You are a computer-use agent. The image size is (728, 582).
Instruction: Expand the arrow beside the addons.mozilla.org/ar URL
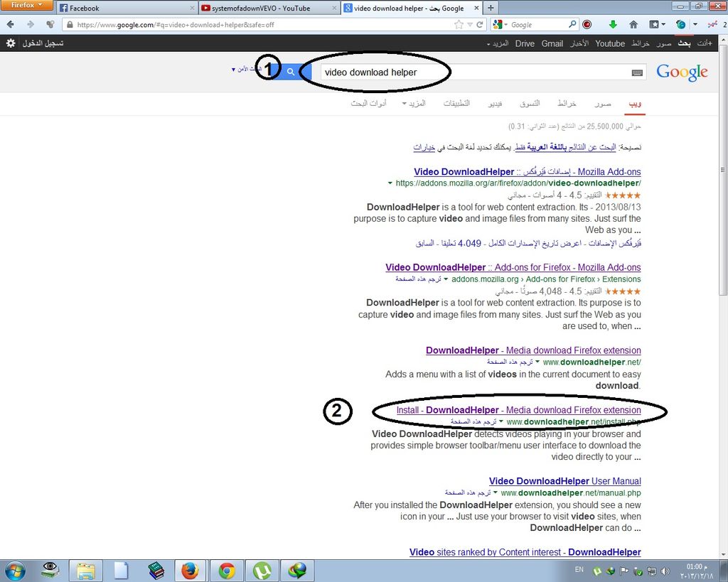(390, 183)
